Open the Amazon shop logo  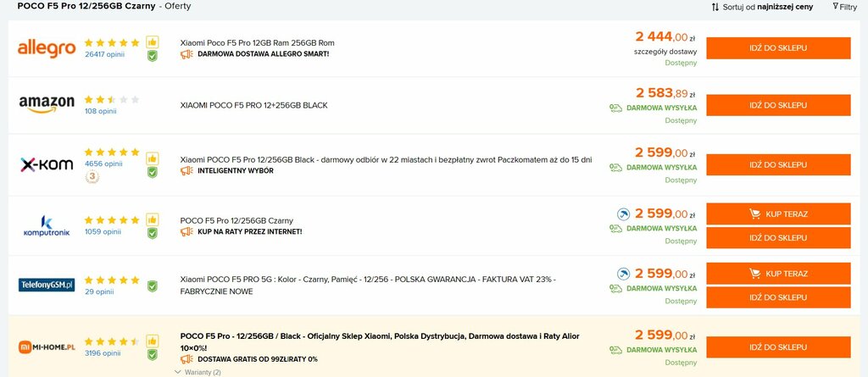(x=47, y=104)
